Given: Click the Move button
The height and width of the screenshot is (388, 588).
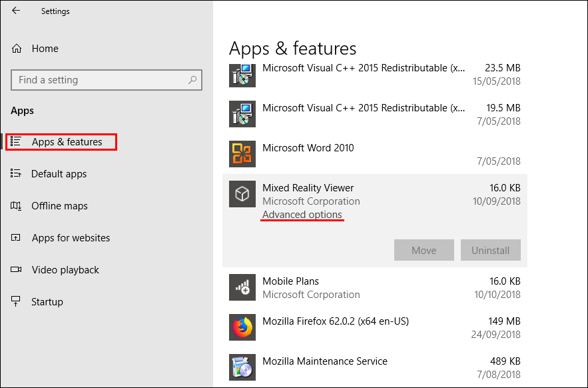Looking at the screenshot, I should 424,250.
